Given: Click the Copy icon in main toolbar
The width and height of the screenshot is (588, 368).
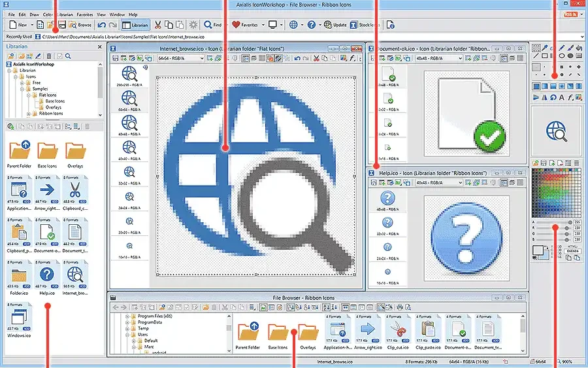Looking at the screenshot, I should tap(169, 25).
